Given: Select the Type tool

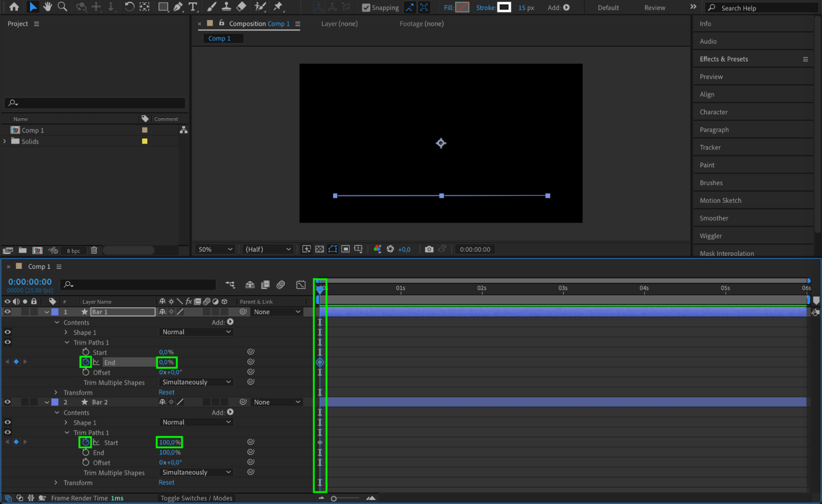Looking at the screenshot, I should tap(192, 7).
